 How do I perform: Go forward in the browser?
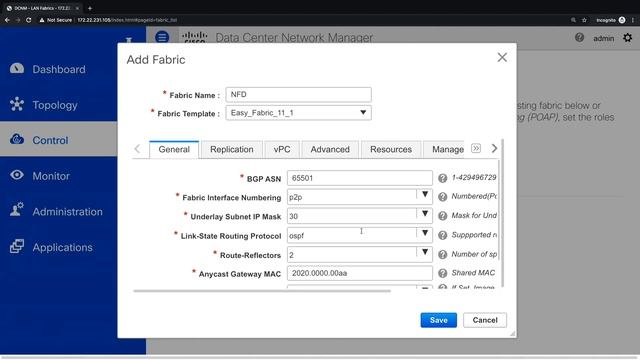[18, 20]
